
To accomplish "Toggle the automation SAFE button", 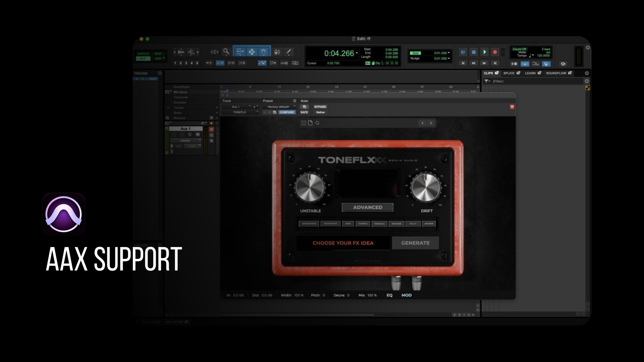I will coord(304,112).
